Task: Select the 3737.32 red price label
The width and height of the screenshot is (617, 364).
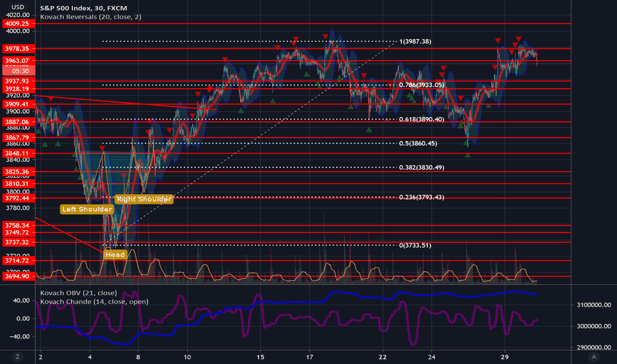Action: point(19,242)
